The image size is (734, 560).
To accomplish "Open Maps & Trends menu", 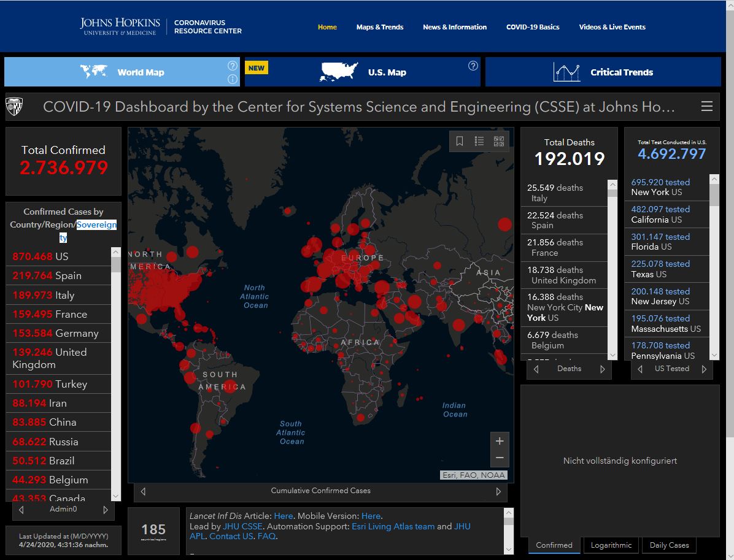I will click(x=380, y=27).
